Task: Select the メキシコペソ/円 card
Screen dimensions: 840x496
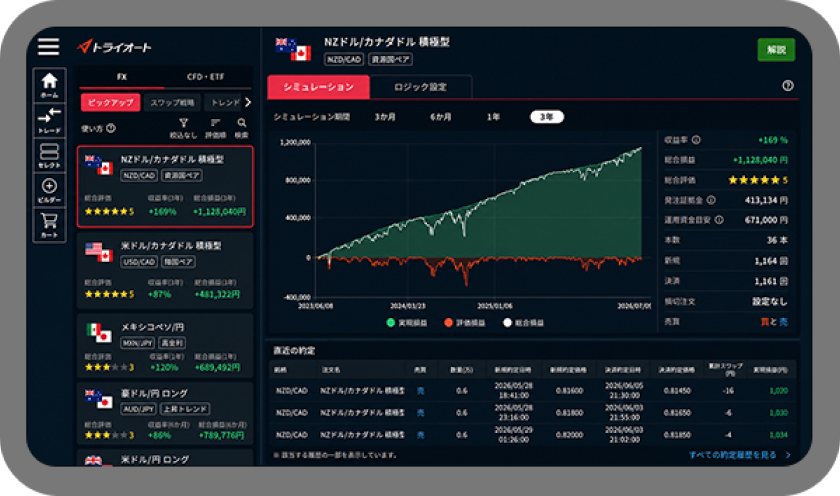Action: coord(165,345)
